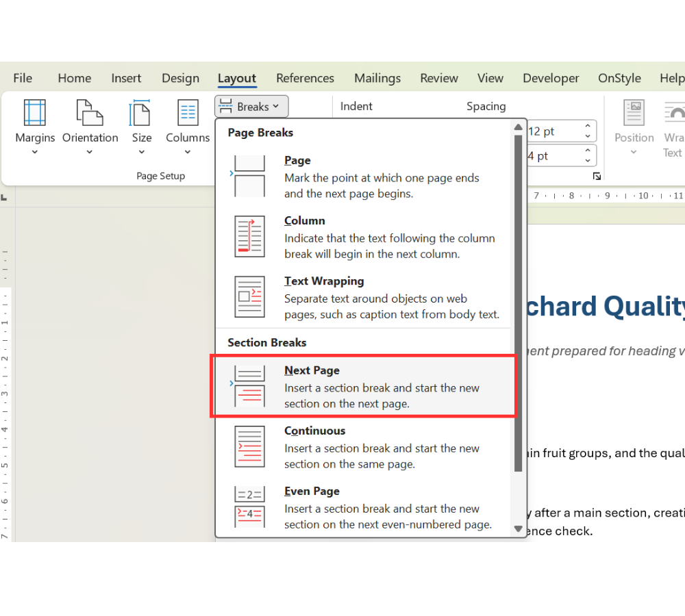Viewport: 685px width, 616px height.
Task: Collapse the Breaks dropdown button
Action: point(251,107)
